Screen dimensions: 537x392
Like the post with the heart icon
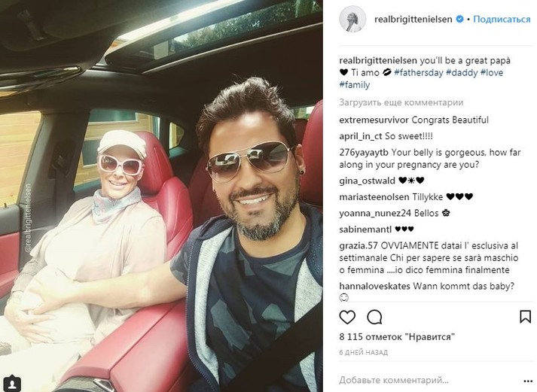[347, 317]
